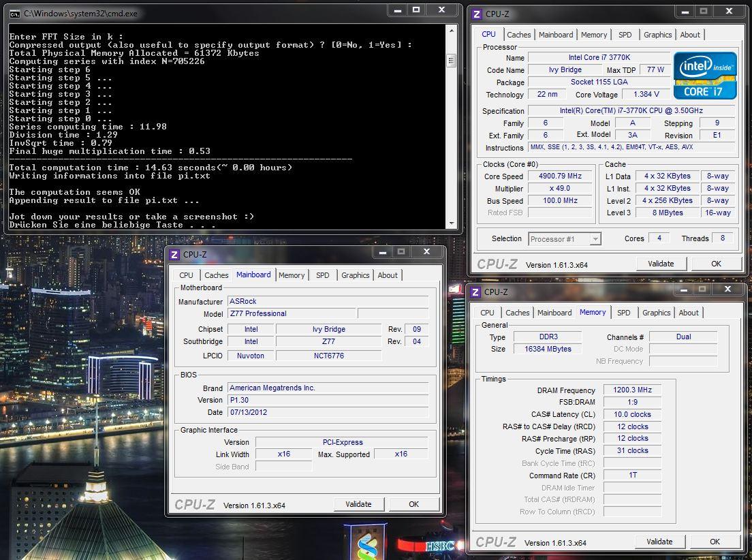Click OK in the mainboard CPU-Z window
The image size is (752, 560).
click(x=414, y=504)
